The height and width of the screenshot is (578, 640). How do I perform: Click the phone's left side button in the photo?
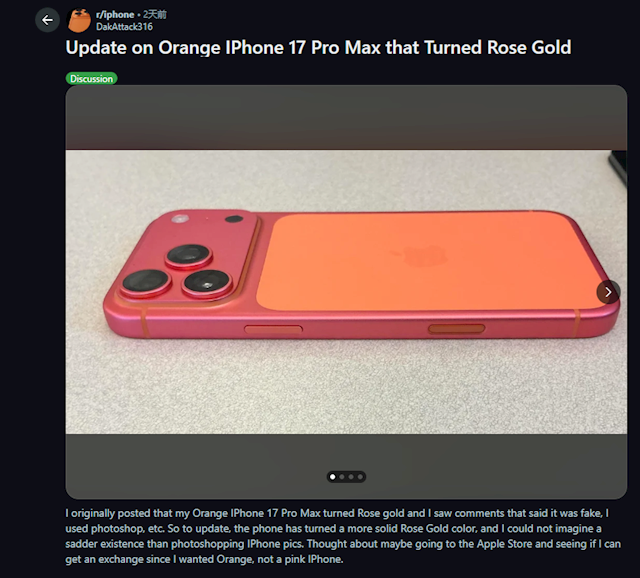coord(273,329)
